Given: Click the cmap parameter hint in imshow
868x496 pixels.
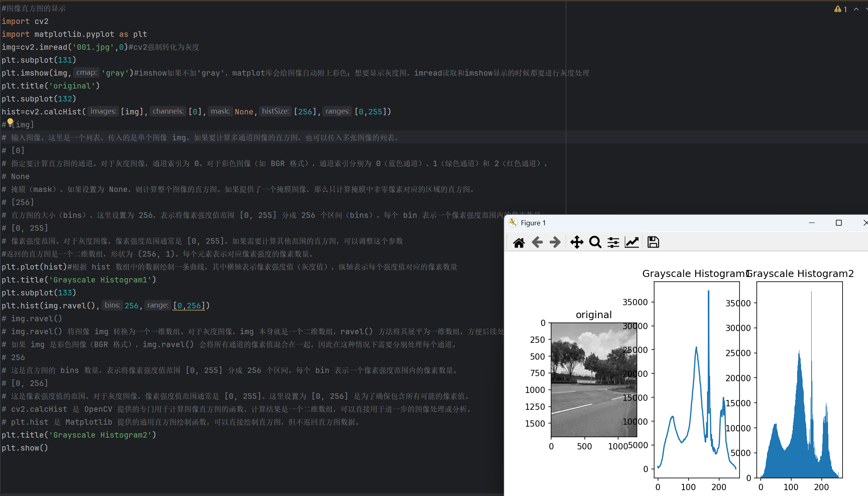Looking at the screenshot, I should pyautogui.click(x=86, y=73).
